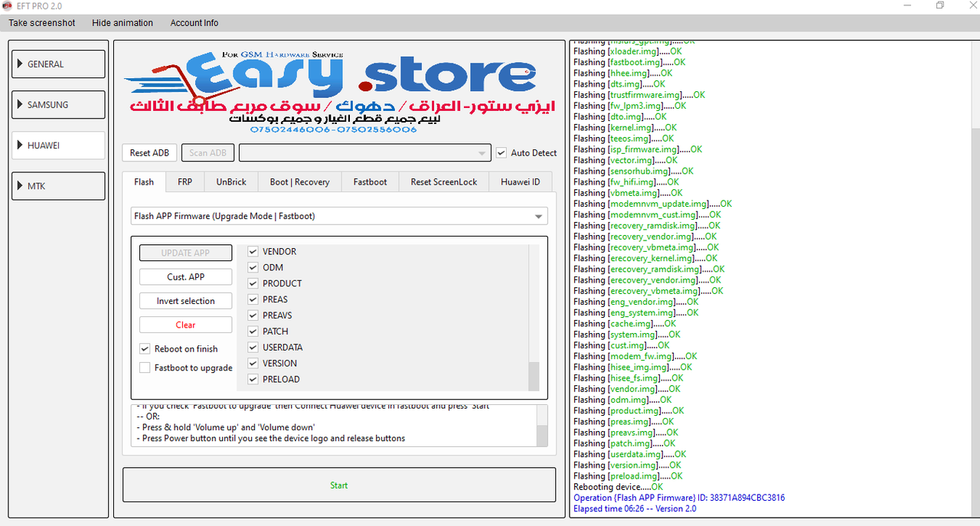This screenshot has width=980, height=526.
Task: Select the 'Flashing [sensorhub.img]' log line
Action: 633,172
